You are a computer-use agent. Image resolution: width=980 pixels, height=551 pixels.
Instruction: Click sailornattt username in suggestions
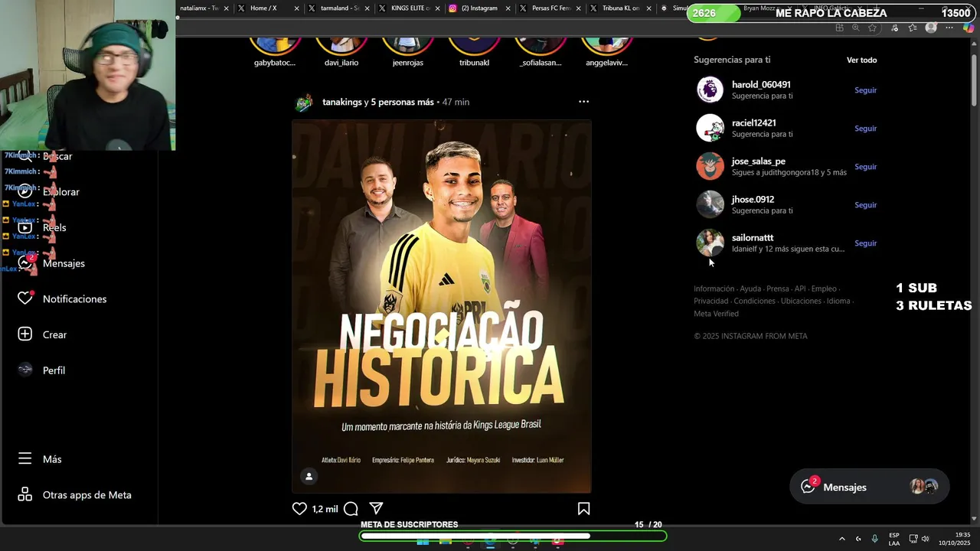[x=753, y=238]
